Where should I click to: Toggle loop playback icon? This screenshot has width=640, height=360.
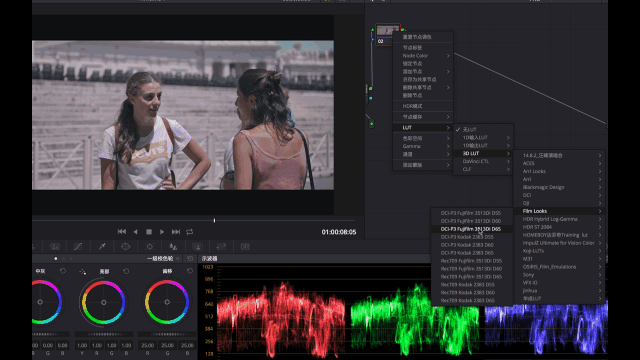(190, 231)
